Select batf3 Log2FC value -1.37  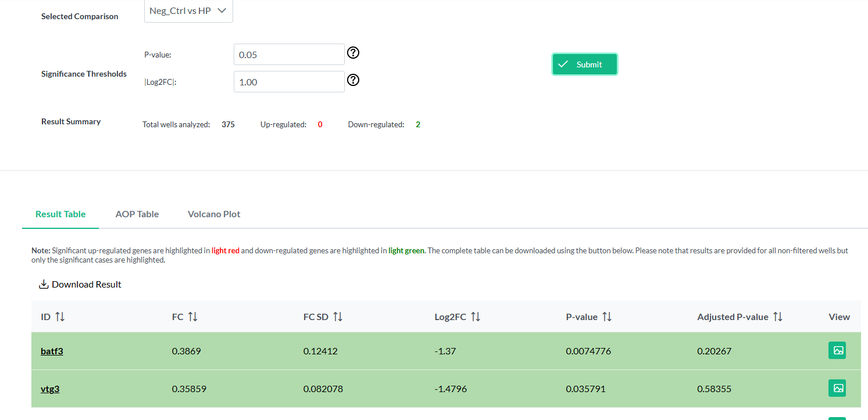pyautogui.click(x=446, y=351)
